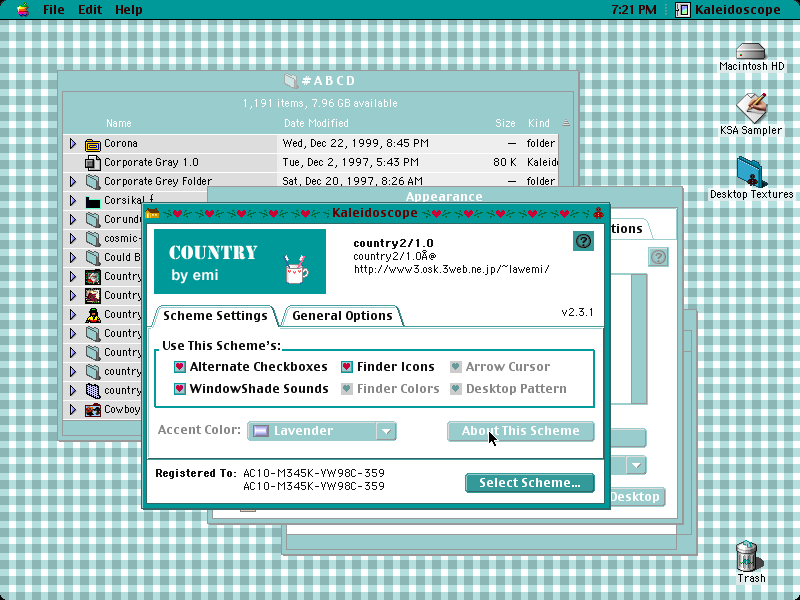Sort the file list by Size
The image size is (800, 600).
click(x=505, y=123)
